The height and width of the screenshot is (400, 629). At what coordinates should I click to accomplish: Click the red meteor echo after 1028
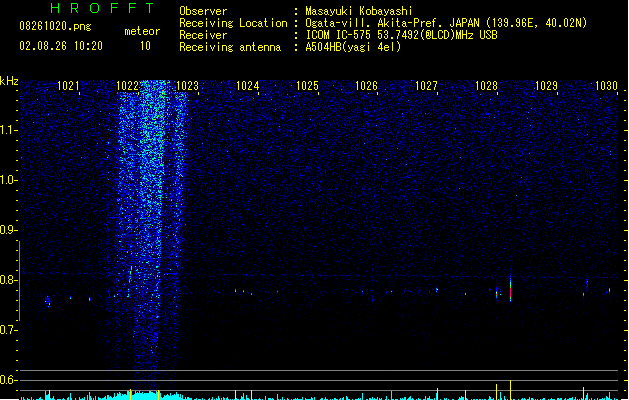point(510,290)
